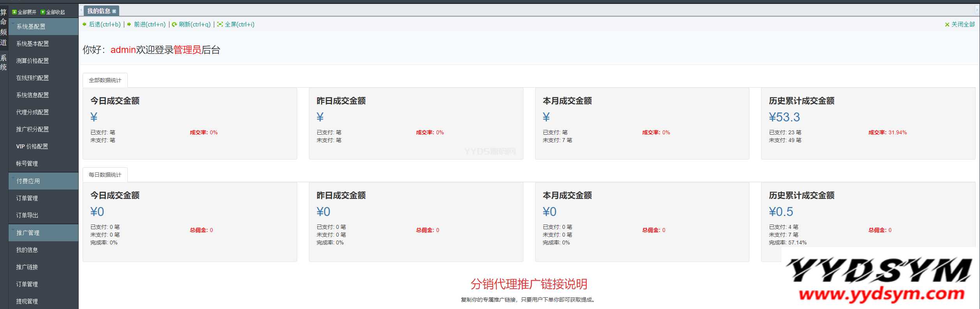Open VIP 价格配置 in the sidebar

[x=32, y=146]
